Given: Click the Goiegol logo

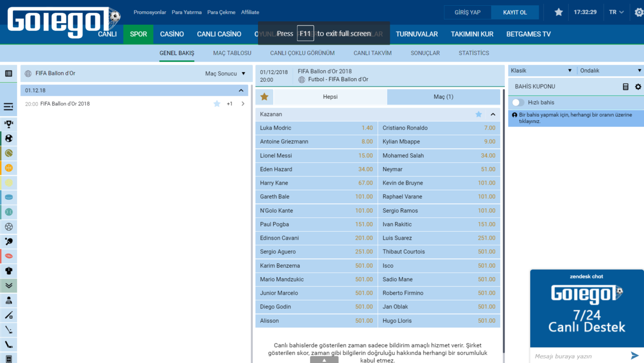Looking at the screenshot, I should pos(64,22).
